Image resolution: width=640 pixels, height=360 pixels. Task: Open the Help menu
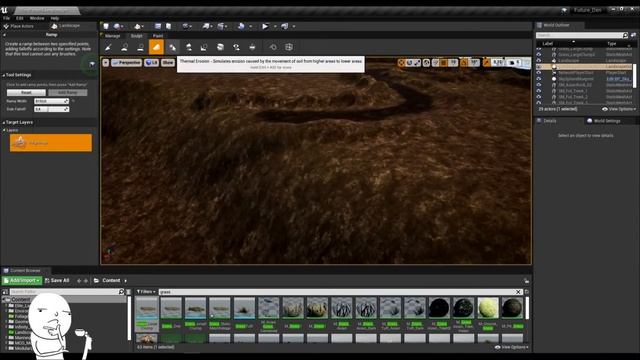click(x=55, y=18)
